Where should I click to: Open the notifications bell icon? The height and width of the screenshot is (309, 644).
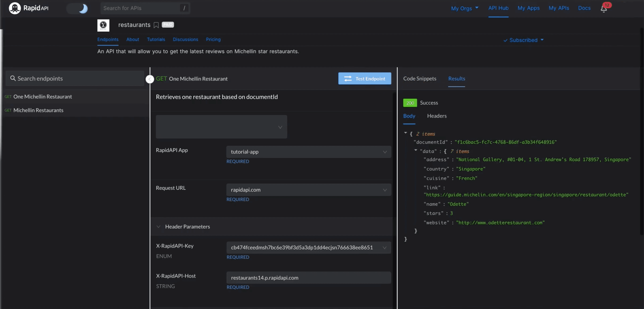(x=603, y=9)
